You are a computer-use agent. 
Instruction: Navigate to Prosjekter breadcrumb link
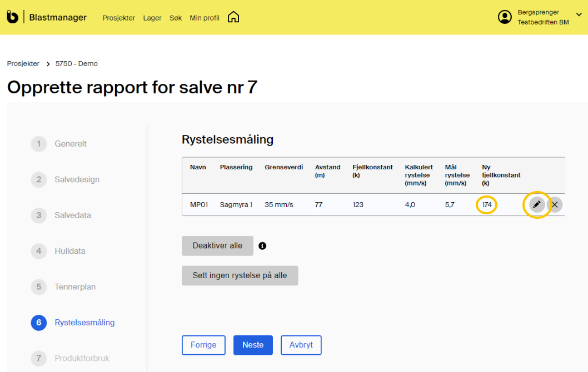(23, 64)
